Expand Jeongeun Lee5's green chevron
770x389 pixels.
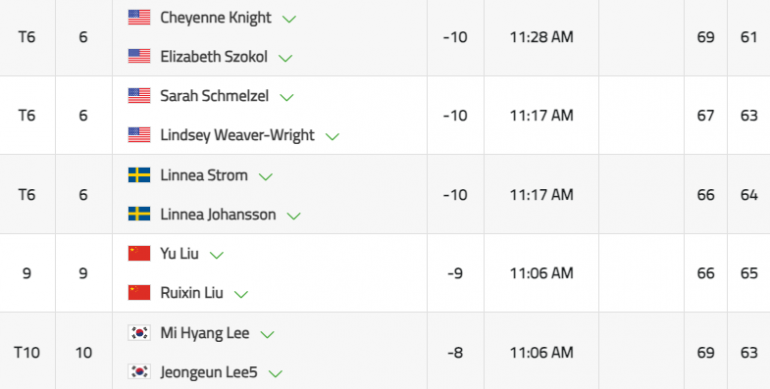275,374
